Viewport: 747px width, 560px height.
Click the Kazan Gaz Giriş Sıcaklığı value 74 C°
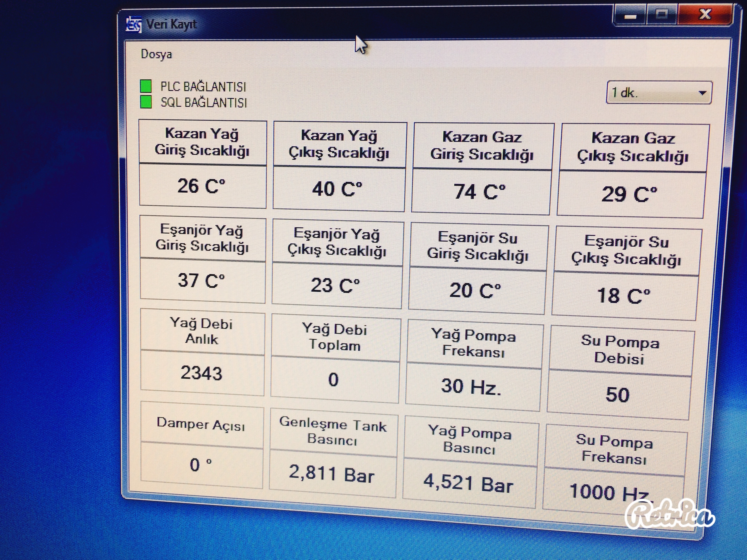480,192
